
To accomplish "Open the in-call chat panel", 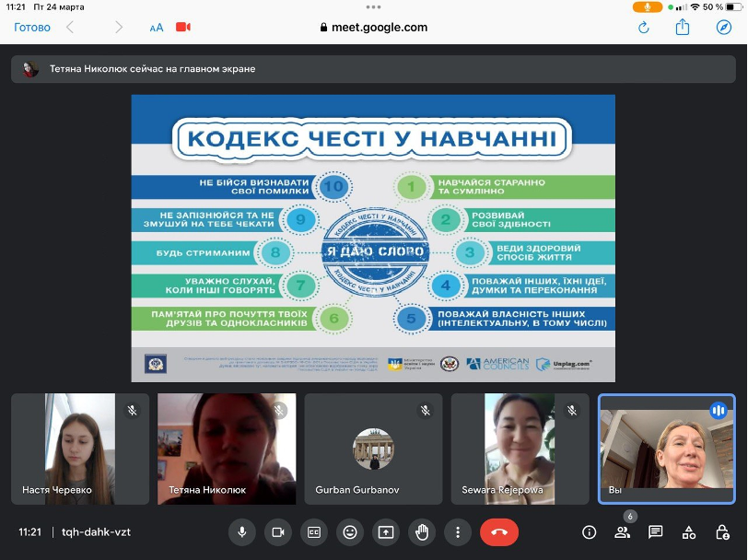I will pos(656,532).
